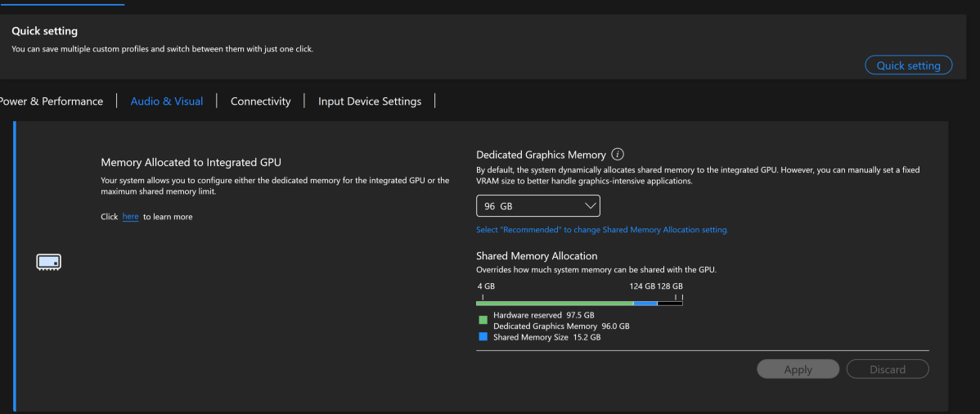Screen dimensions: 980x414
Task: Click the "124 GB" scale label
Action: [x=642, y=286]
